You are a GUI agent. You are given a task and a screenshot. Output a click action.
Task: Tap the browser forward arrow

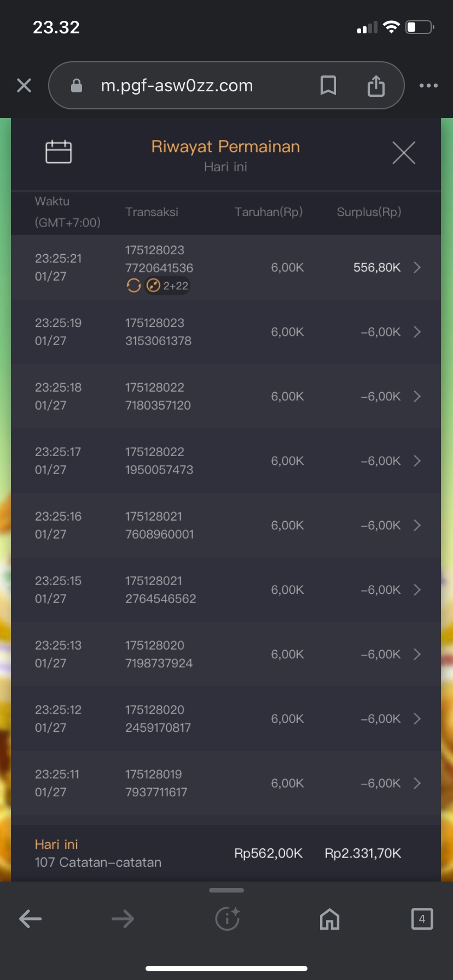123,919
